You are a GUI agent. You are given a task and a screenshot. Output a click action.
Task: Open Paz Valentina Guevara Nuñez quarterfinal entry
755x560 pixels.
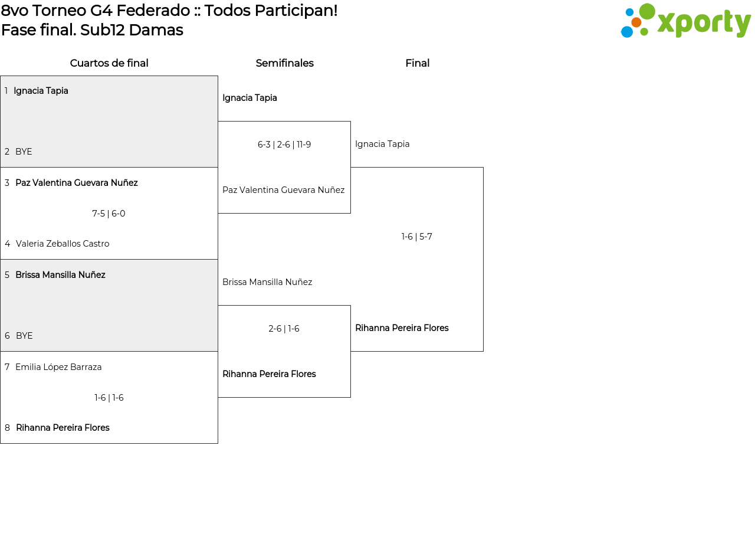tap(76, 183)
